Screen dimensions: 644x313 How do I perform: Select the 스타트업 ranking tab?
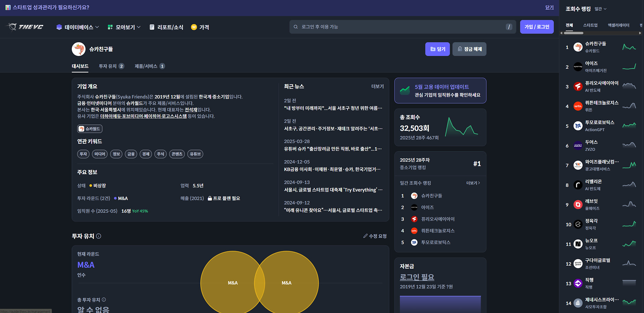590,25
